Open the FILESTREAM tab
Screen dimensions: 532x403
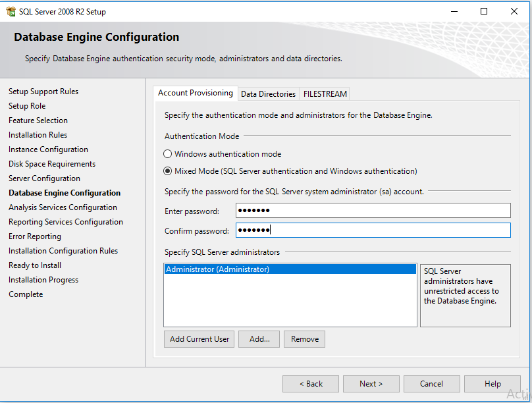pos(325,94)
